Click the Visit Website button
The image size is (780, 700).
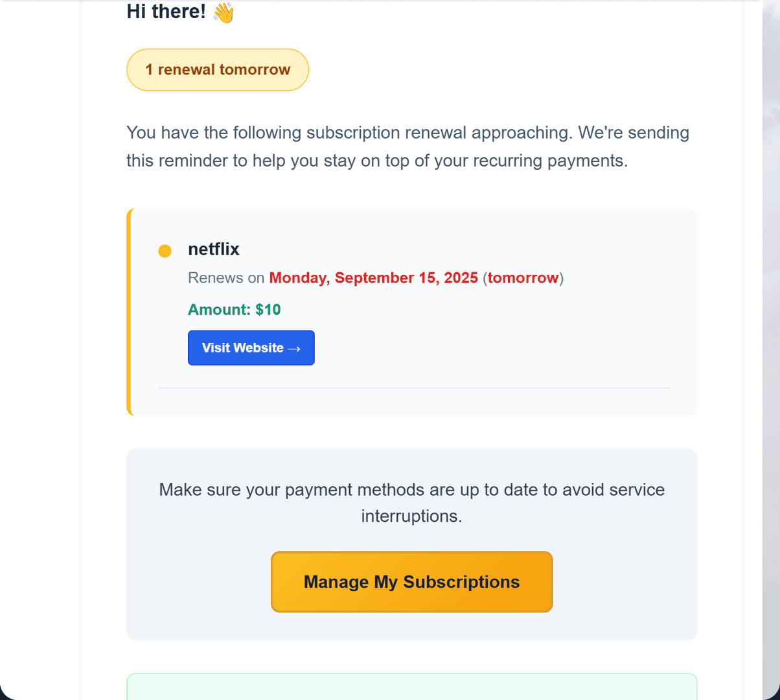point(251,347)
